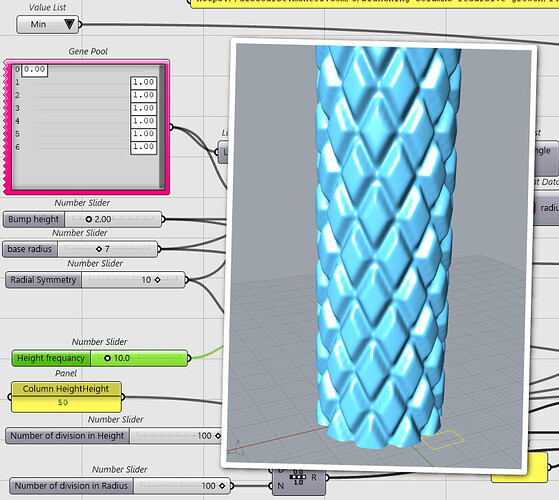The width and height of the screenshot is (559, 500).
Task: Click the Bump height slider label
Action: point(34,219)
